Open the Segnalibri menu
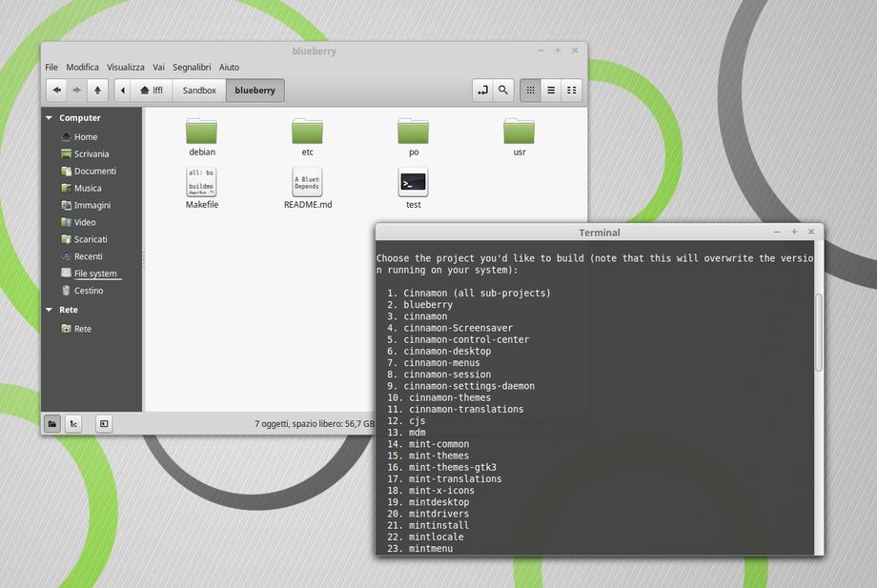The image size is (877, 588). click(x=192, y=68)
